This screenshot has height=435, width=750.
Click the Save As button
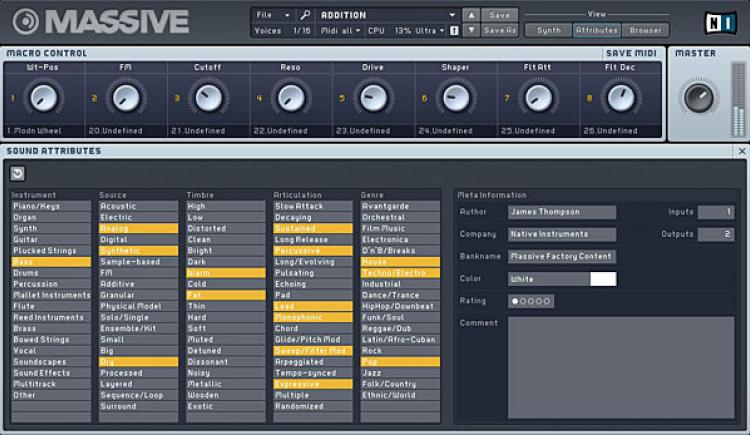(500, 31)
